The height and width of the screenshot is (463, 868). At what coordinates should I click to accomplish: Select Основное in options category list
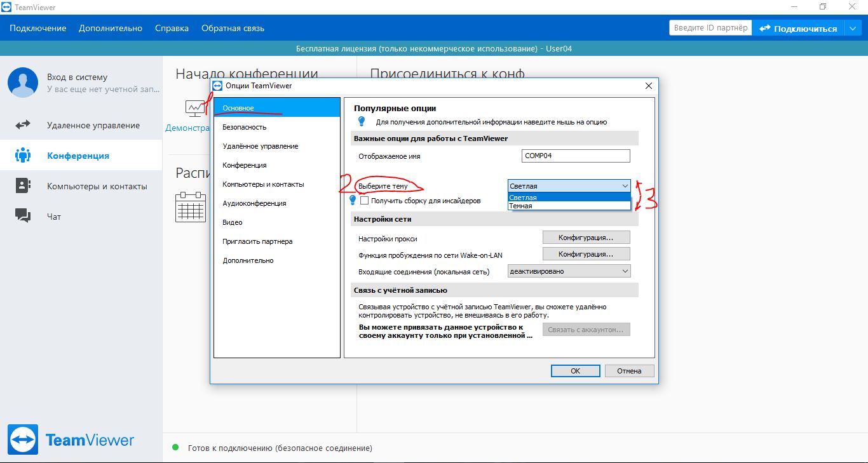pos(277,108)
